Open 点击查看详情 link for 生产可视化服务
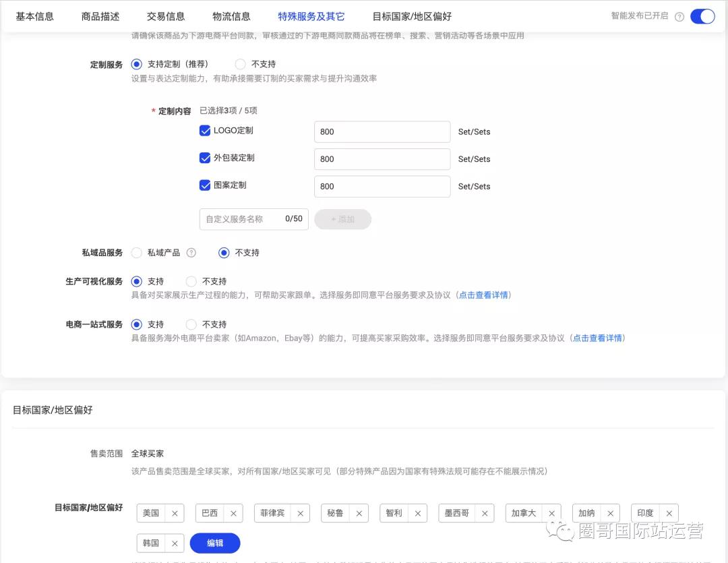728x563 pixels. tap(483, 295)
